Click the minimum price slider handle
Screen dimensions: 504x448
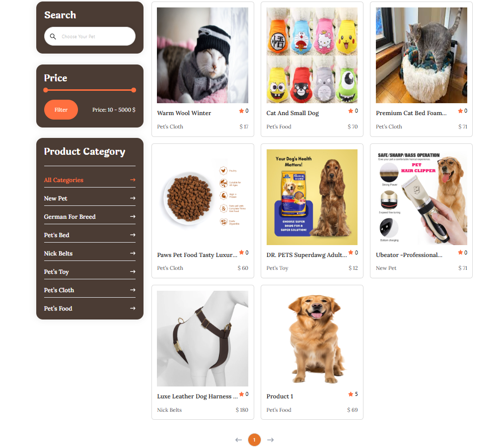click(46, 90)
